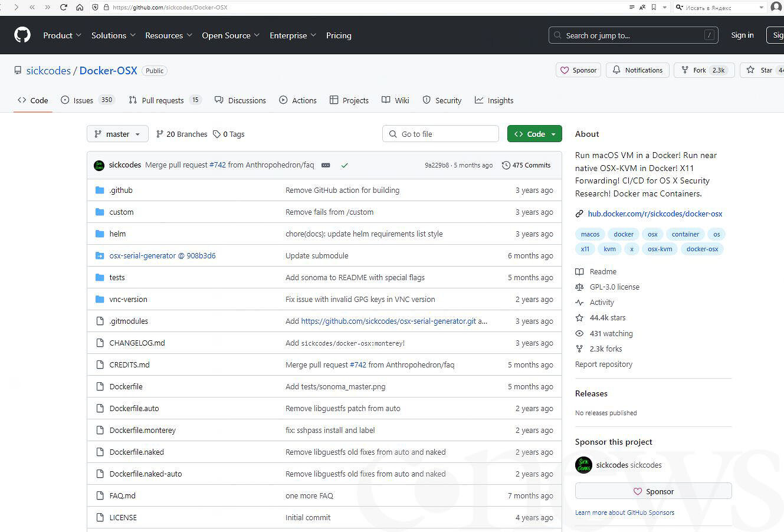
Task: Click the sickcodes commit author avatar
Action: [99, 165]
